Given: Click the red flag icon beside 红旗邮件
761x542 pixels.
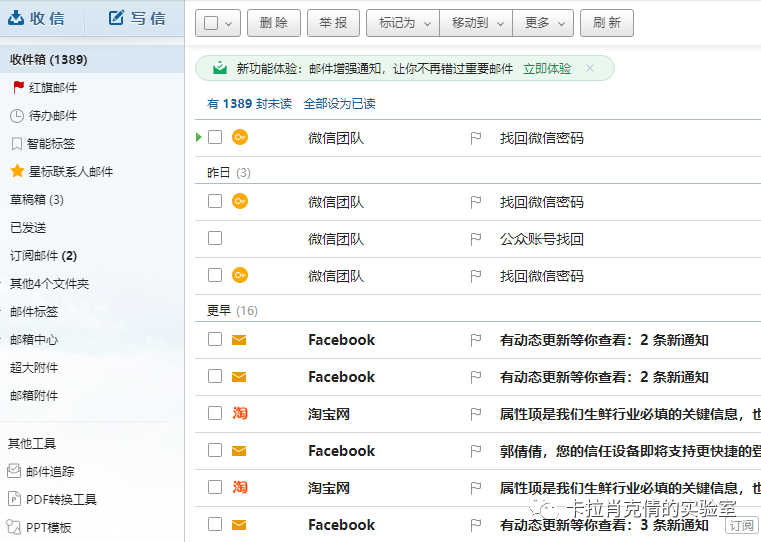Looking at the screenshot, I should tap(17, 88).
